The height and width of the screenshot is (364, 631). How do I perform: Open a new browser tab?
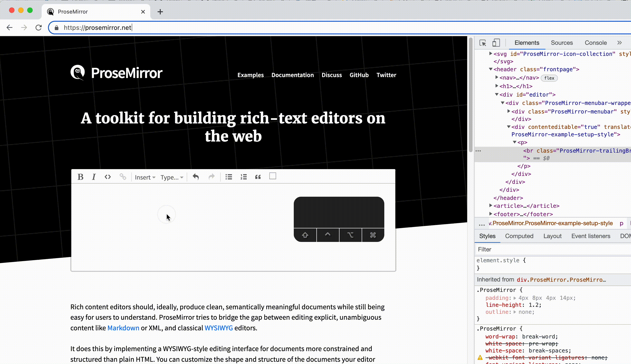[x=160, y=12]
